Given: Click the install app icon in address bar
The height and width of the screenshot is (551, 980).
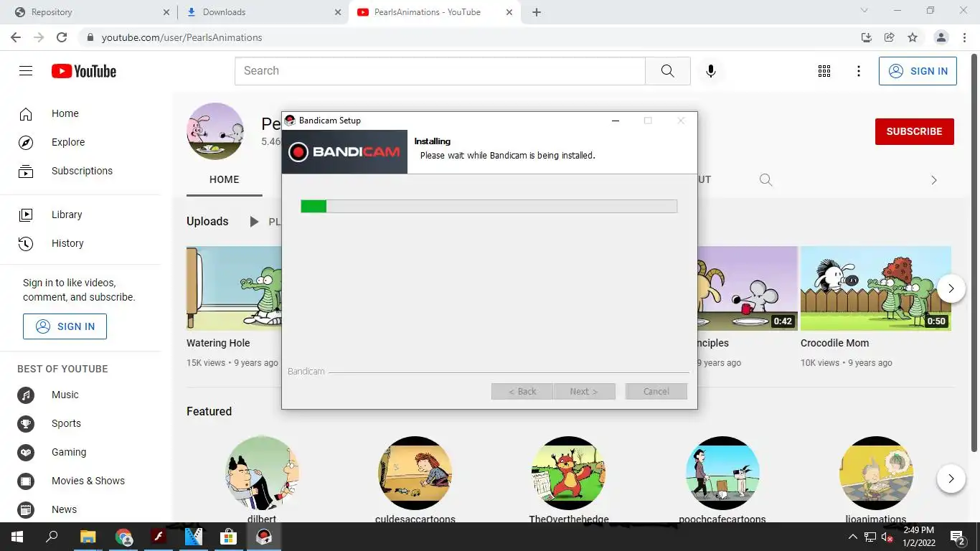Looking at the screenshot, I should [867, 37].
